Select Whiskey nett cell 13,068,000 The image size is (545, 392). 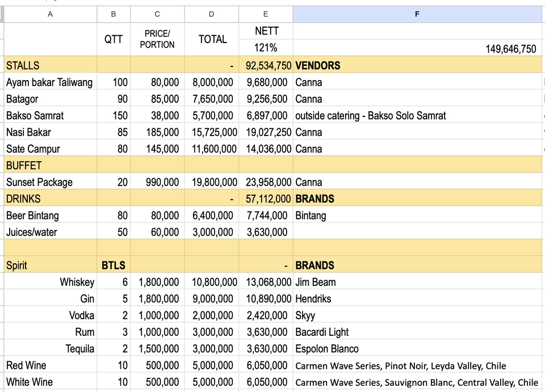click(266, 281)
